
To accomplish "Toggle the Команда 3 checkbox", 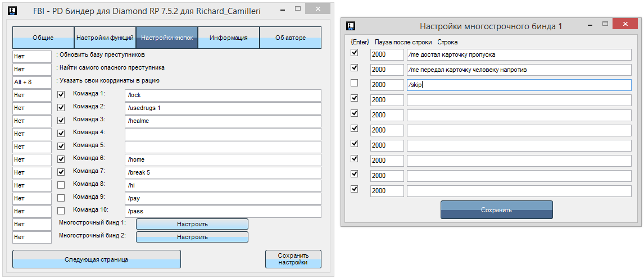I will click(x=61, y=121).
